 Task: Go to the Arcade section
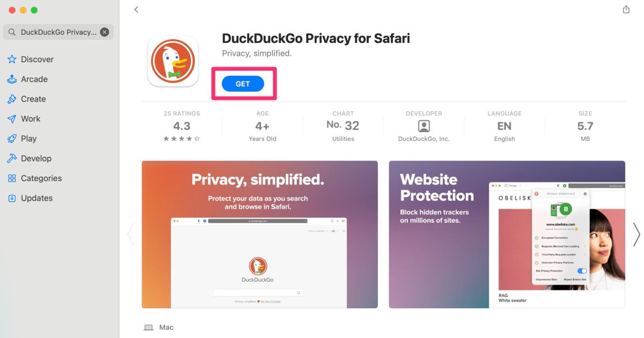[34, 79]
